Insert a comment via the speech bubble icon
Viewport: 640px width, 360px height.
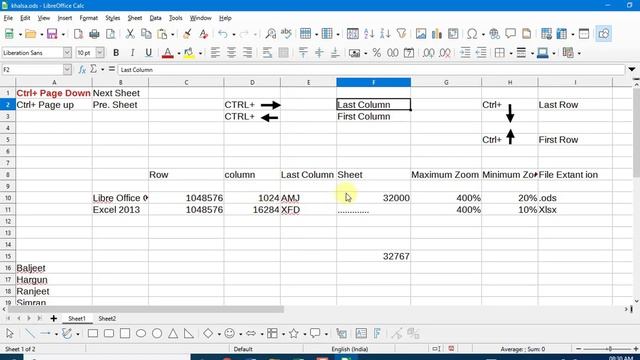[x=510, y=34]
